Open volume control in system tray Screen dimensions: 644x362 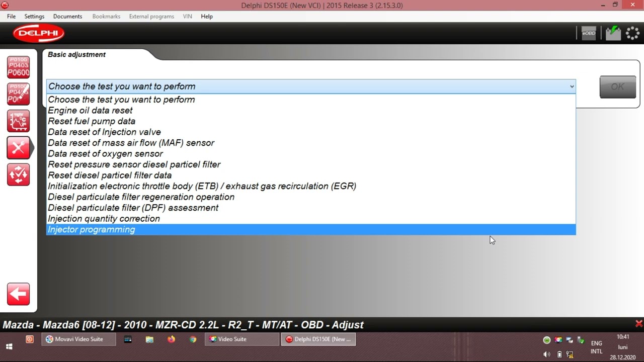pos(547,354)
